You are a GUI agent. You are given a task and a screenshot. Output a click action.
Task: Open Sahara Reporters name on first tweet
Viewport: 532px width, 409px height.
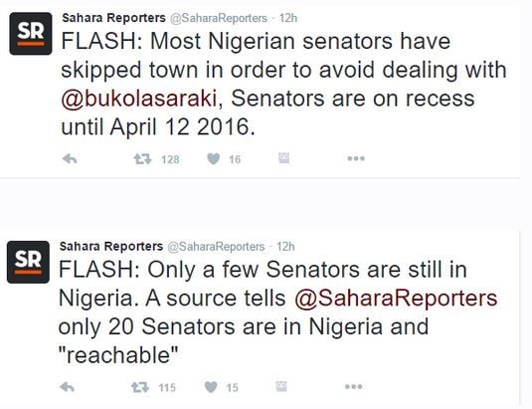click(113, 18)
